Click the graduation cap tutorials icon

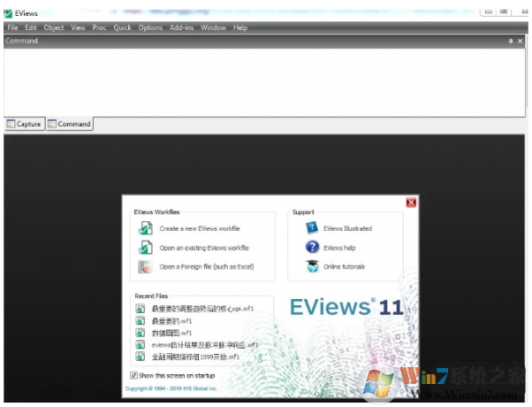[312, 266]
